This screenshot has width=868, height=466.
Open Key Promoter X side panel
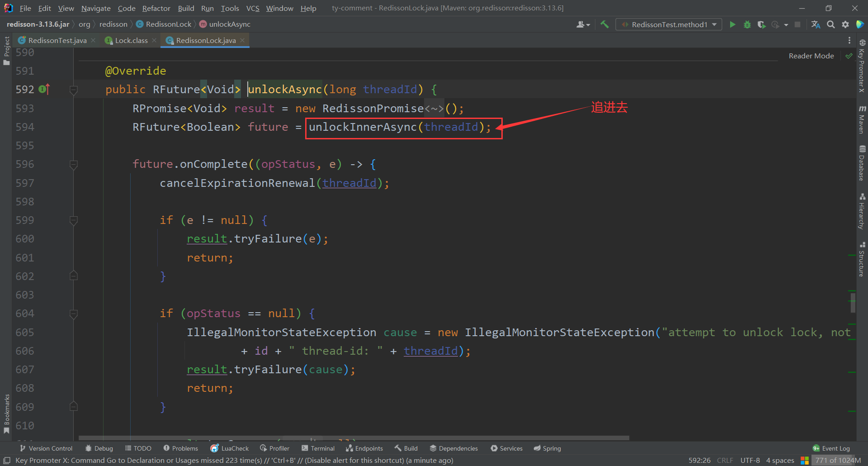tap(862, 66)
